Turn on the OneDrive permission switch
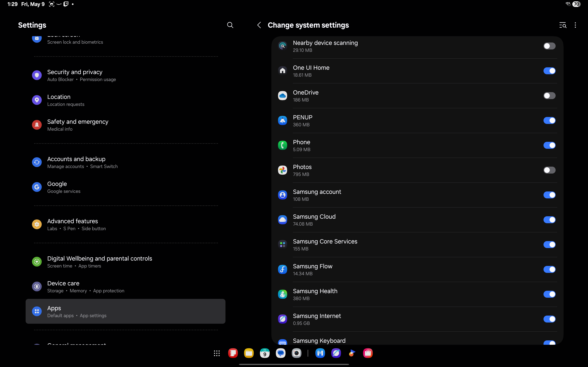 pyautogui.click(x=549, y=96)
